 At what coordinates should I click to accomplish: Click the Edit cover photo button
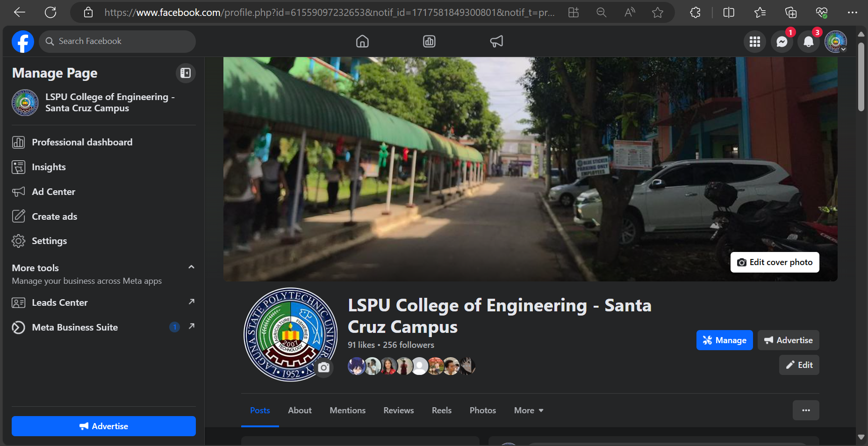pyautogui.click(x=775, y=262)
